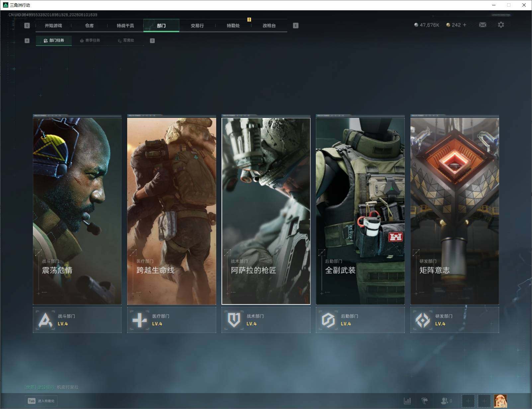The image size is (532, 409).
Task: Click the first empty teammate slot
Action: point(468,401)
